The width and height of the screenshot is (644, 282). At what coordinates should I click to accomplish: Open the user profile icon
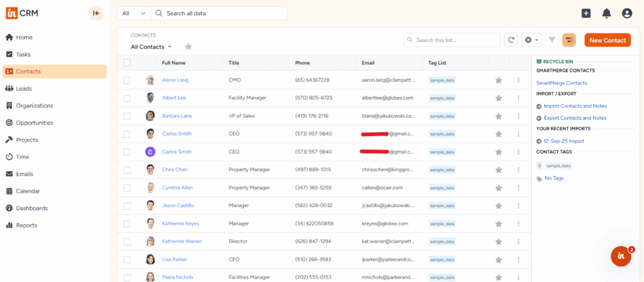(x=626, y=13)
